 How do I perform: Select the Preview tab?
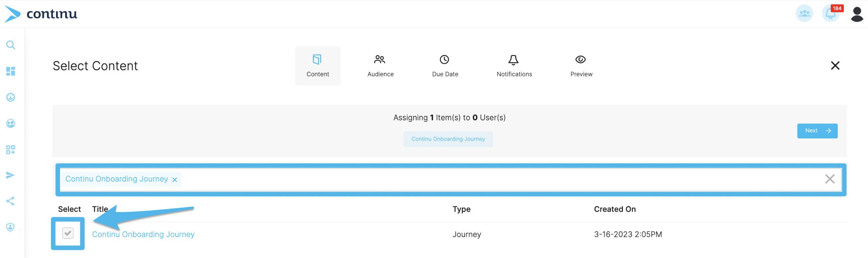tap(581, 66)
